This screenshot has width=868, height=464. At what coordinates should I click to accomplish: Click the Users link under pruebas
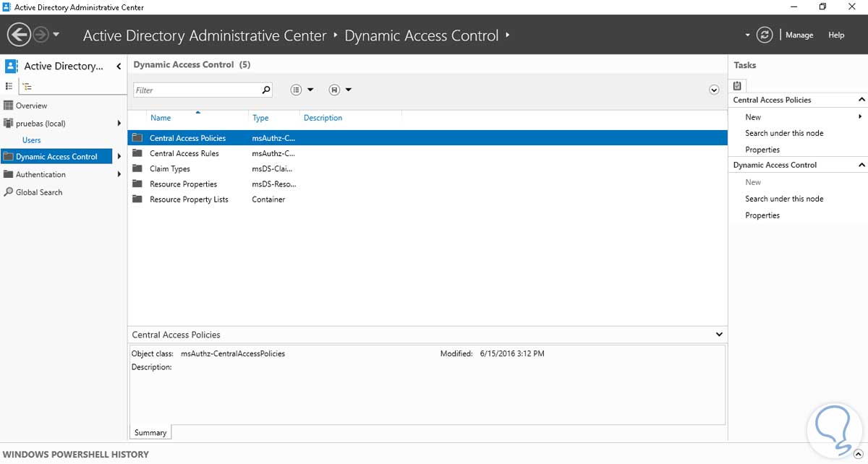pyautogui.click(x=32, y=140)
